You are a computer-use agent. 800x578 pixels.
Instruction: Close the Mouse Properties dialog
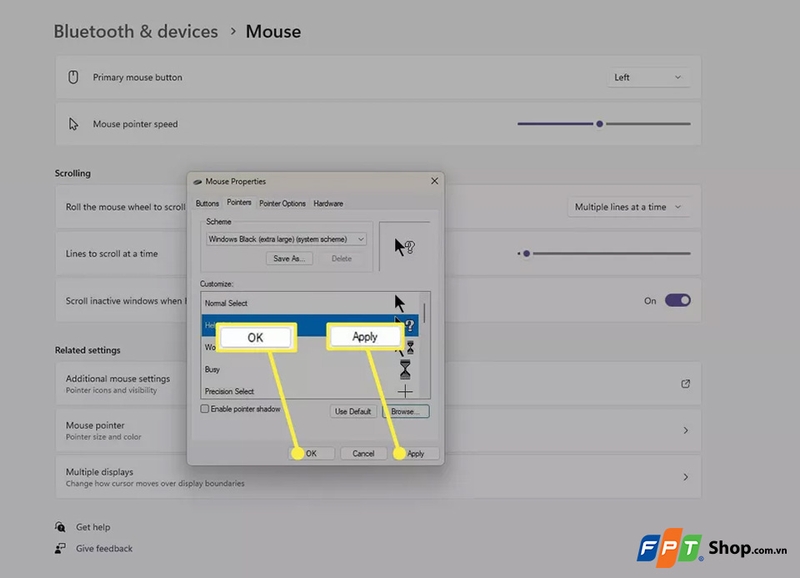pos(434,181)
